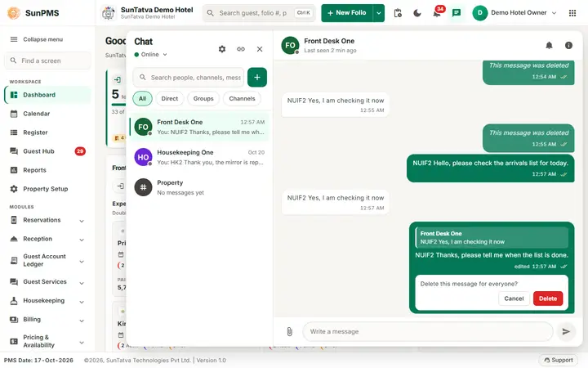Mute conversation with bell icon
This screenshot has height=368, width=588.
tap(549, 46)
